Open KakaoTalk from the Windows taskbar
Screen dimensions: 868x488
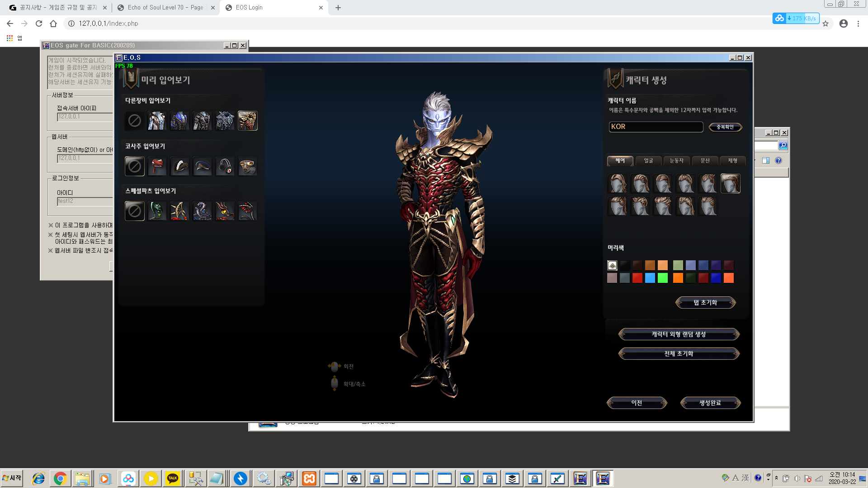point(173,479)
